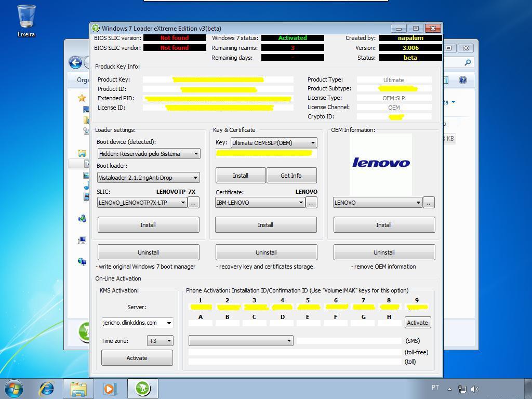532x399 pixels.
Task: Open the Boot loader Vistaloader dropdown
Action: click(149, 178)
